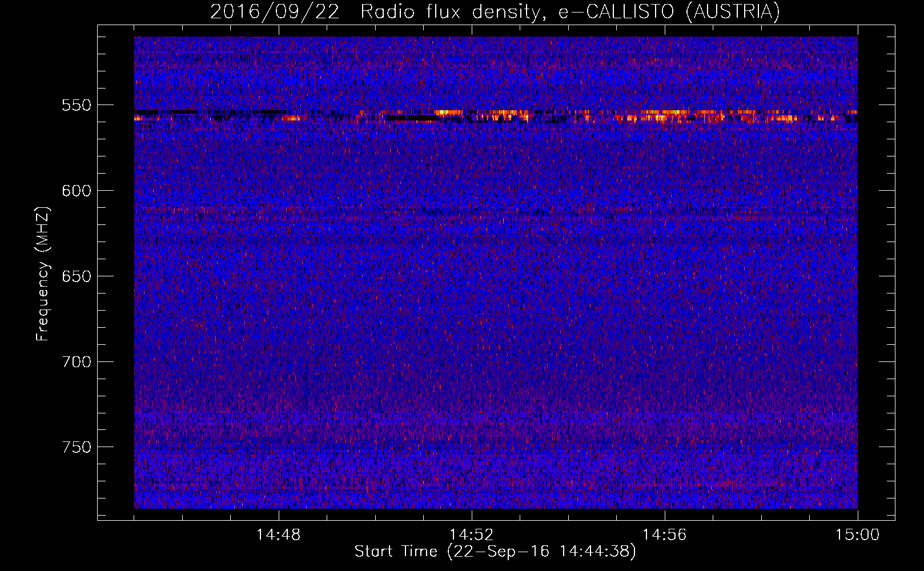Click the 14:48 time tick label

(x=279, y=535)
